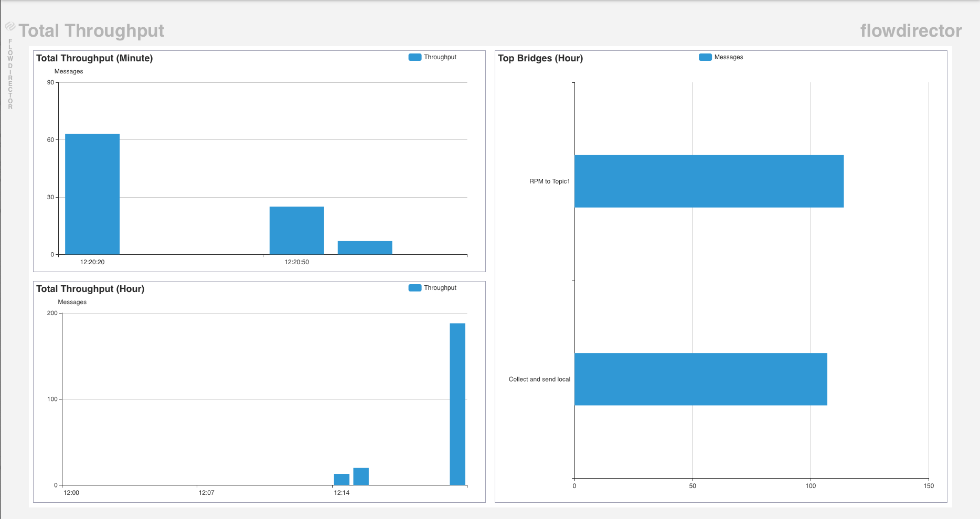This screenshot has width=980, height=519.
Task: Click the shortest bar in the Minute chart
Action: click(365, 248)
